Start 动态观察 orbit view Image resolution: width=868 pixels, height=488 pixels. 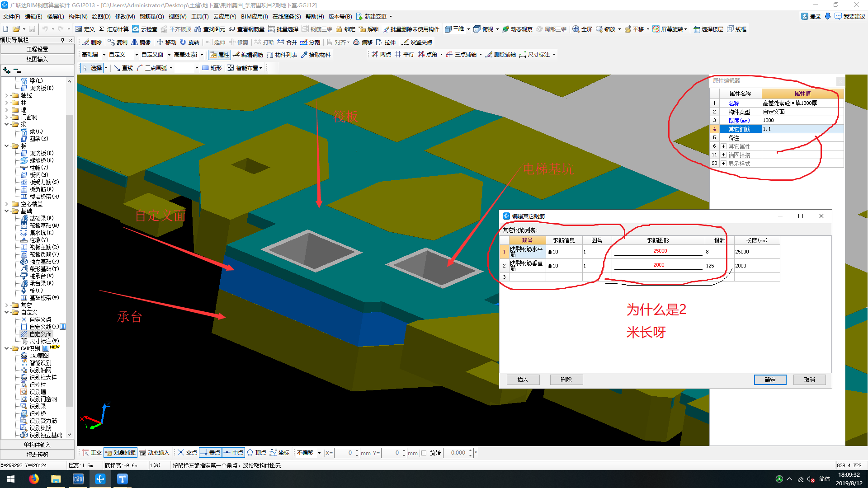pyautogui.click(x=517, y=29)
